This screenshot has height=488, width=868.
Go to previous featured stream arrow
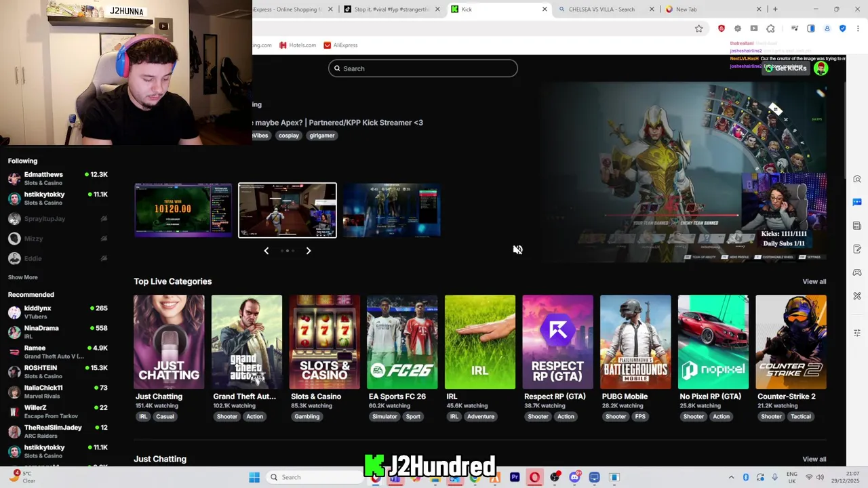(266, 251)
